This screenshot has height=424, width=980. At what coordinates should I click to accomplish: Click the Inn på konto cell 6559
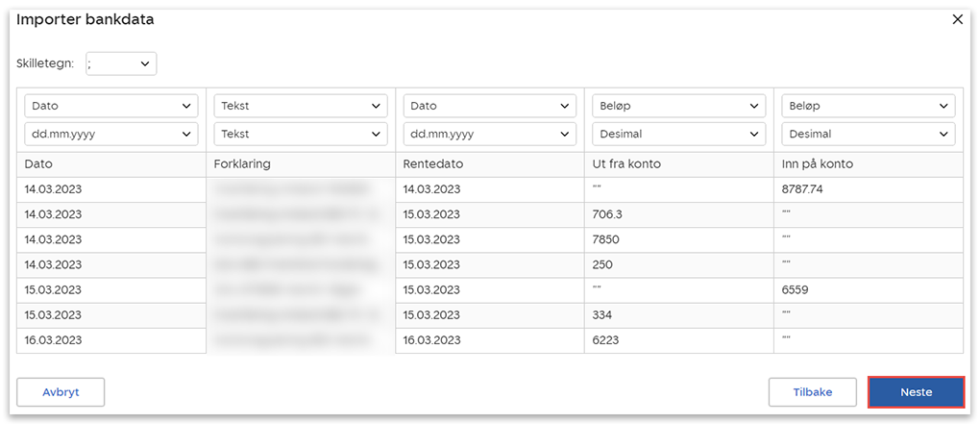(796, 289)
